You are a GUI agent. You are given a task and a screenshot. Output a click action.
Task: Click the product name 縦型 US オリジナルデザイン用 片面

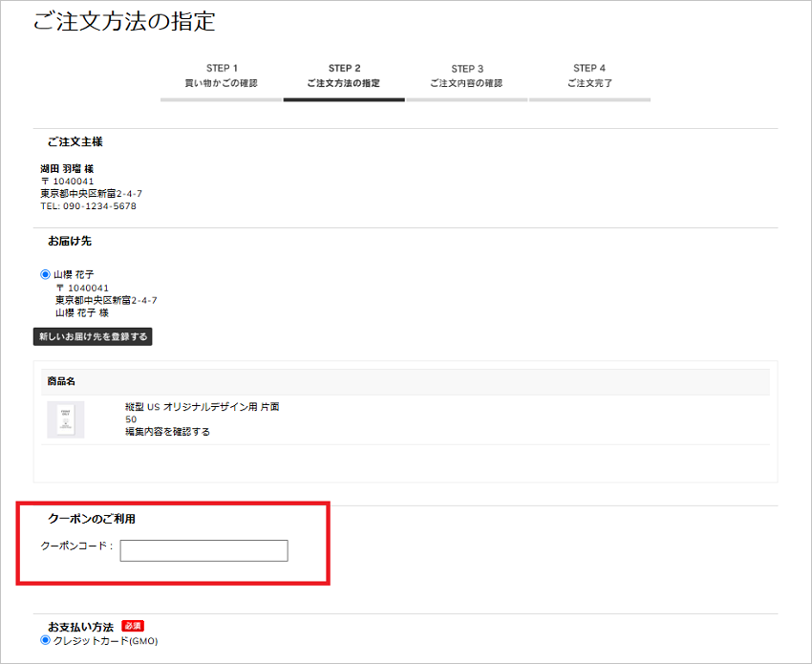(x=203, y=407)
